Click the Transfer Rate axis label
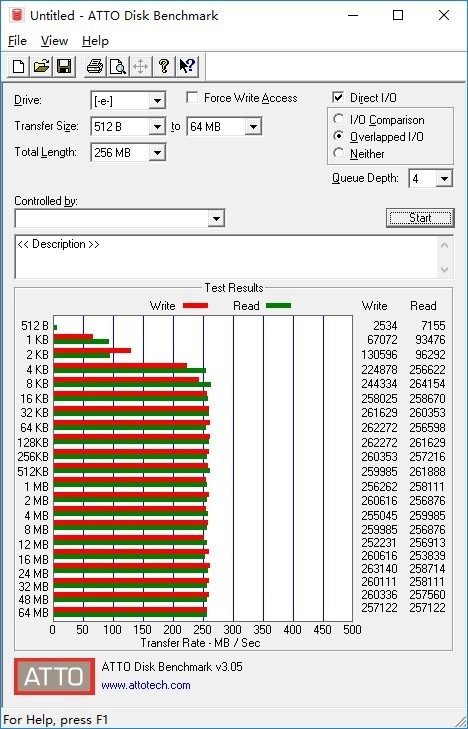This screenshot has width=468, height=729. [200, 643]
